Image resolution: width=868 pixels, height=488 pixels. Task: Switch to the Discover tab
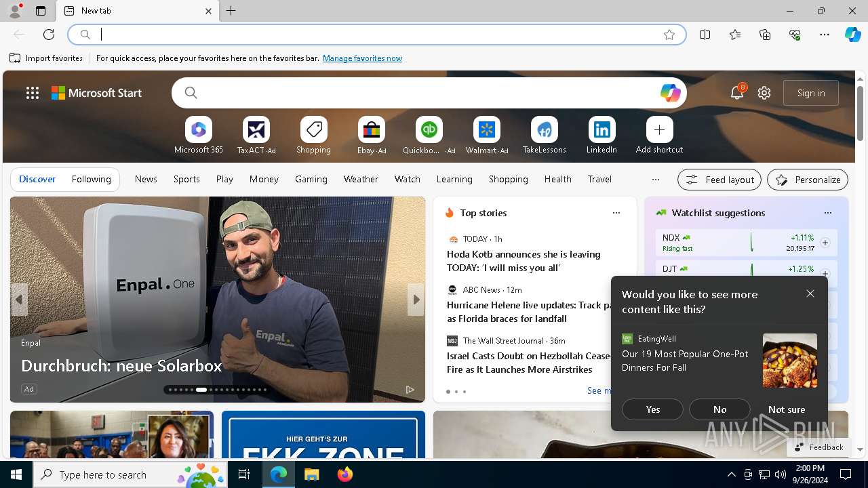[x=37, y=180]
